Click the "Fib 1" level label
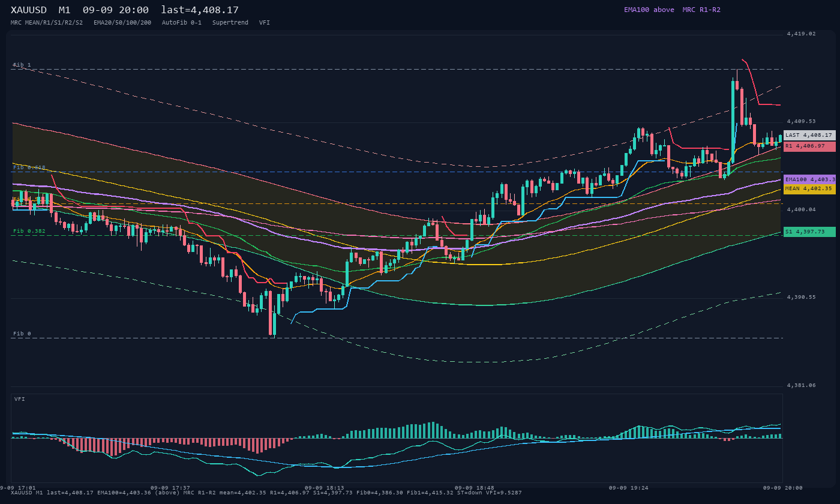 22,65
